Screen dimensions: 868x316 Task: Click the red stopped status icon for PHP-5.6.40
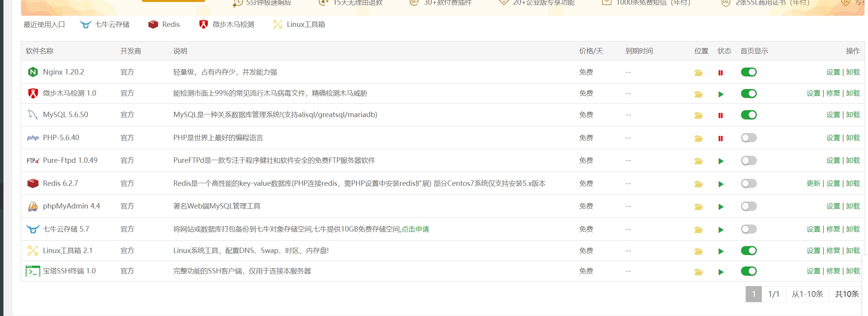click(721, 138)
